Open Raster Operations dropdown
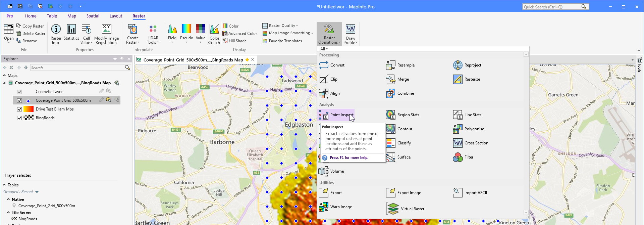Image resolution: width=644 pixels, height=225 pixels. (x=329, y=34)
